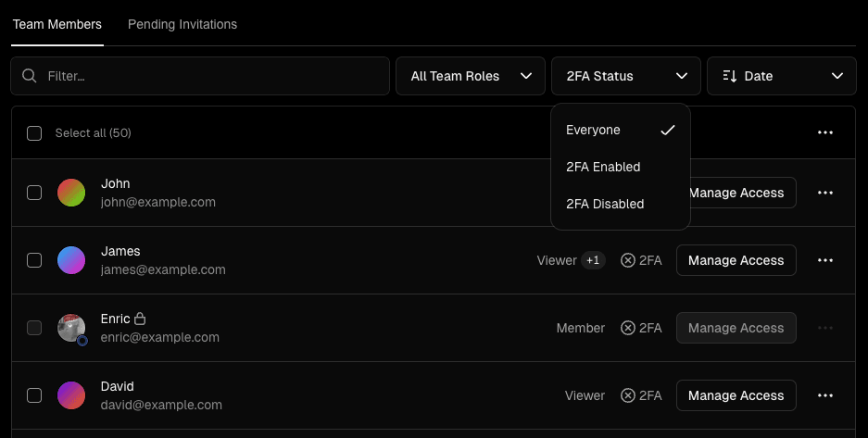Viewport: 868px width, 438px height.
Task: Toggle the Select all (50) checkbox
Action: pos(34,133)
